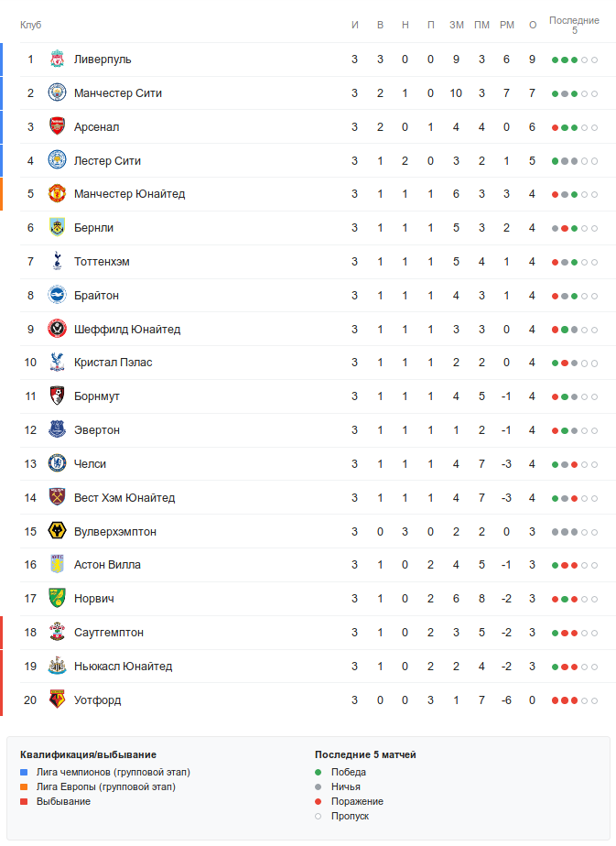
Task: Click Liverpool's first green win dot
Action: click(555, 60)
